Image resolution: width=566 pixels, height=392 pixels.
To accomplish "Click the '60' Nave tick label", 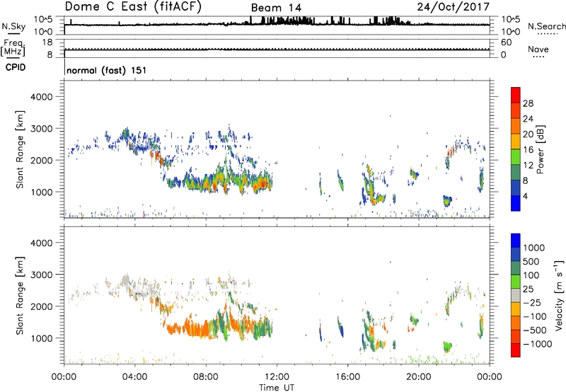I will (506, 42).
